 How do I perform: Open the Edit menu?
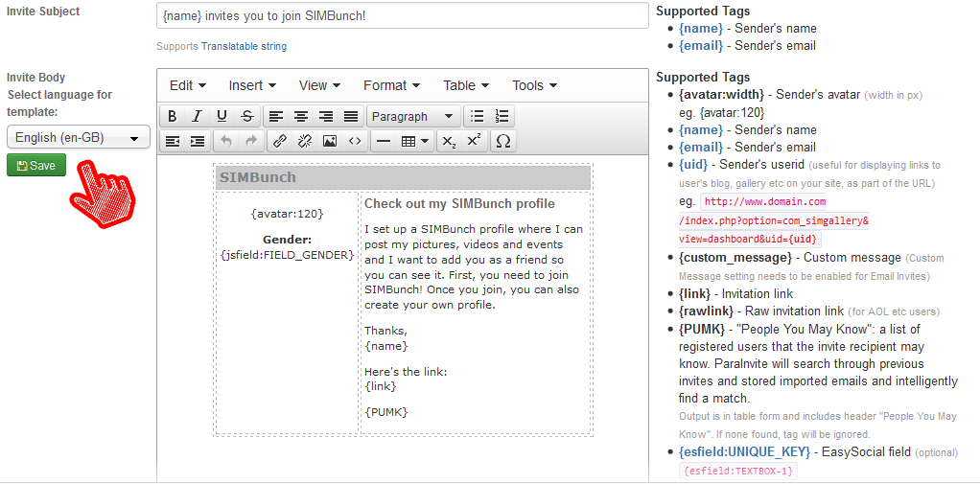tap(188, 85)
